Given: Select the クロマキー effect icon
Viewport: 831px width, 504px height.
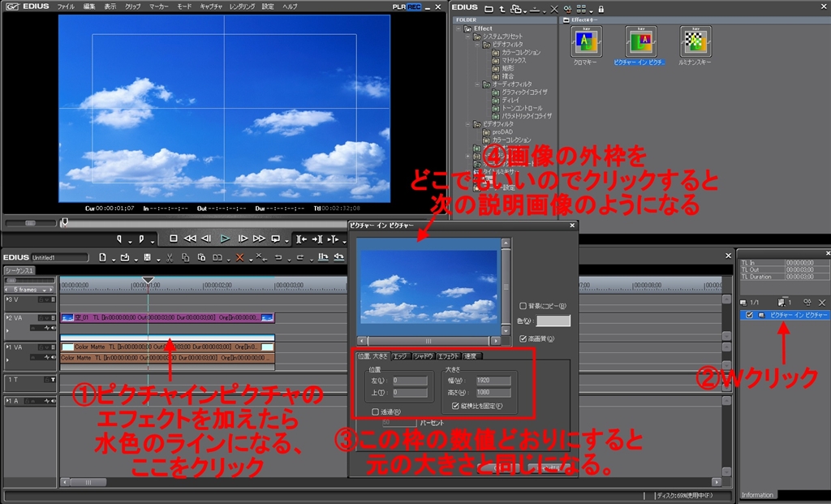Looking at the screenshot, I should tap(585, 43).
